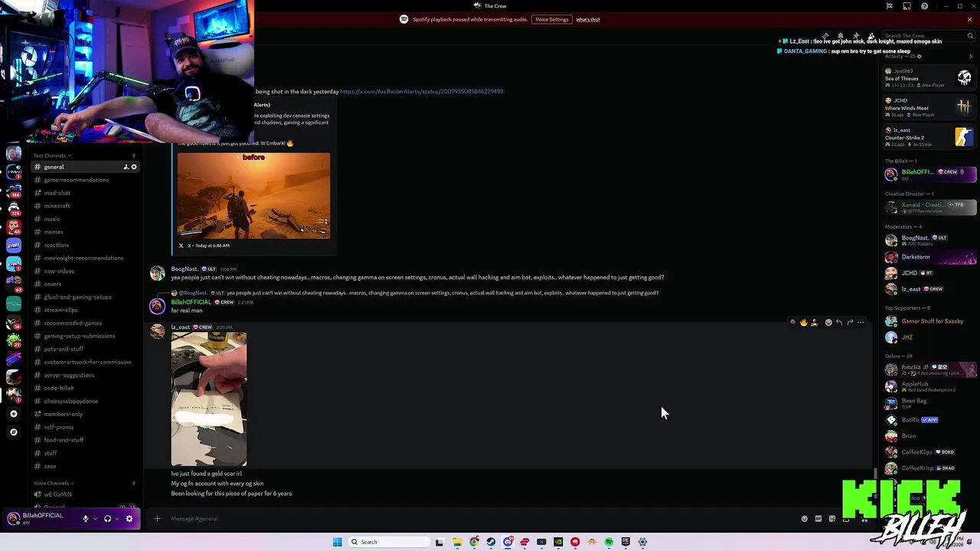Open File Explorer from the taskbar

(457, 542)
